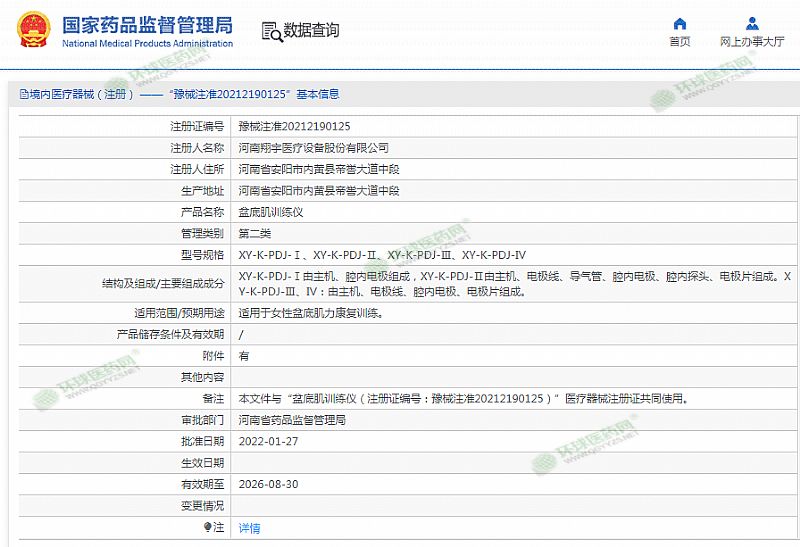This screenshot has width=800, height=547.
Task: Go to 首页 text link
Action: click(680, 42)
